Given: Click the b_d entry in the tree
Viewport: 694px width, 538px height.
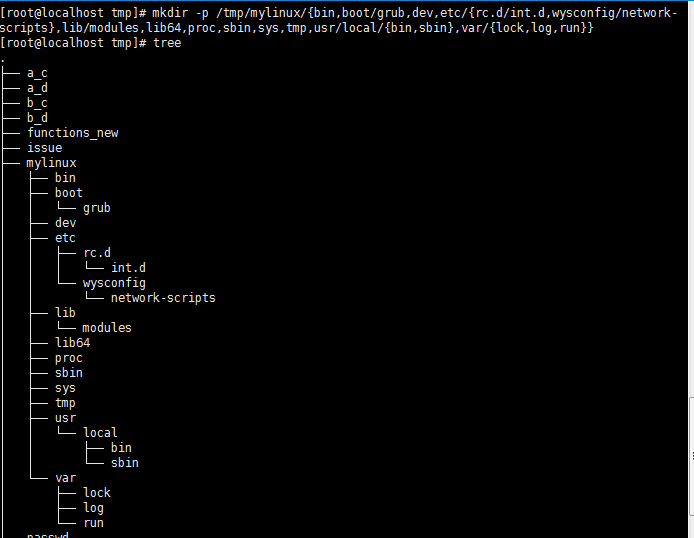Looking at the screenshot, I should tap(37, 118).
